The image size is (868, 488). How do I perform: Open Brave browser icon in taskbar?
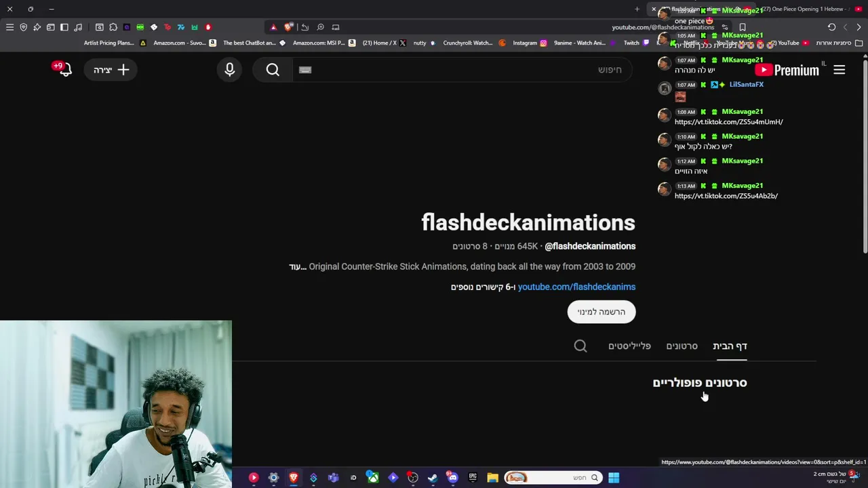[294, 478]
